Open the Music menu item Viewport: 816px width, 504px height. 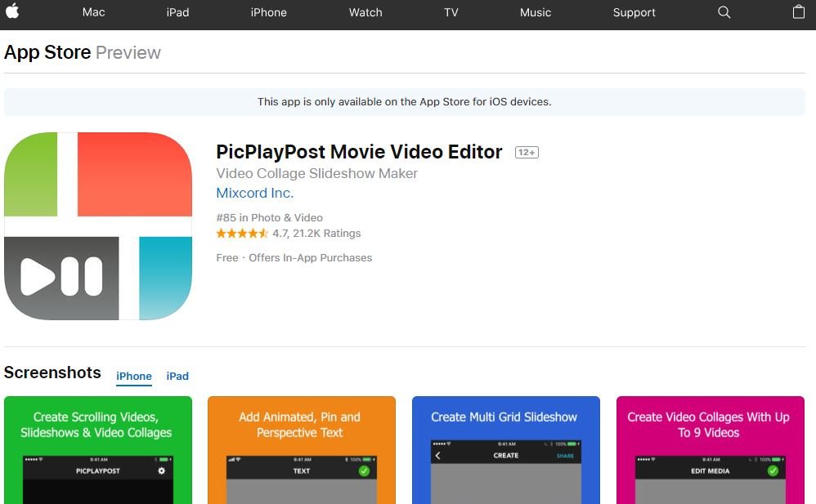pos(535,12)
